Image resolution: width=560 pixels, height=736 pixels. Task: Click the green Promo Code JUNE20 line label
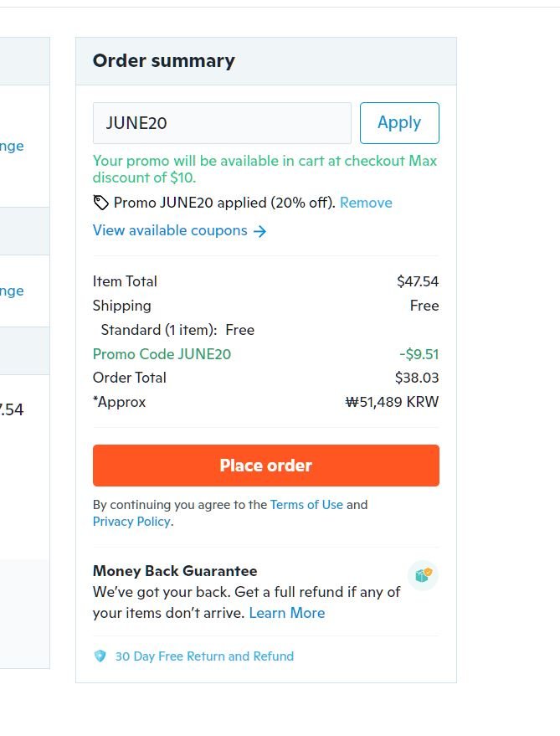pyautogui.click(x=162, y=354)
